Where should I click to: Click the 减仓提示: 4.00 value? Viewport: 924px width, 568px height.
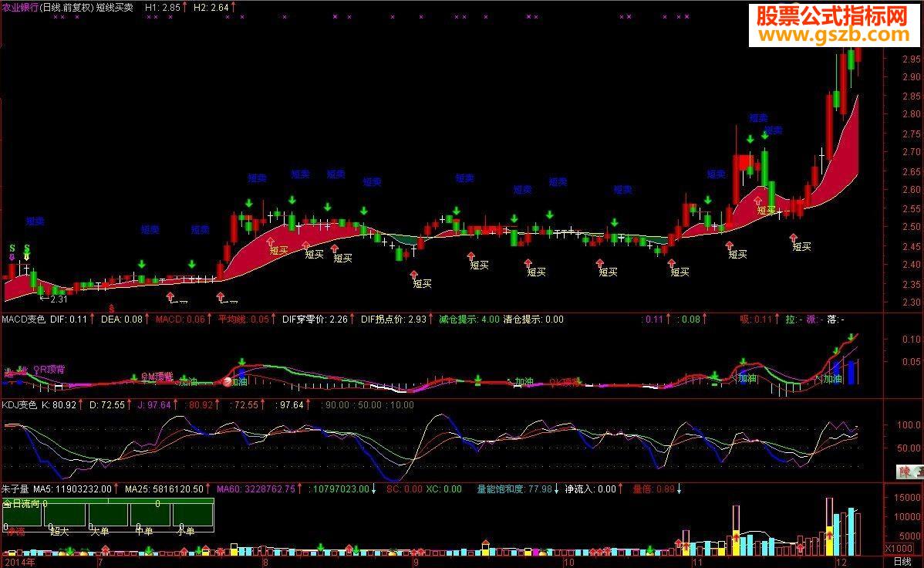pos(469,319)
